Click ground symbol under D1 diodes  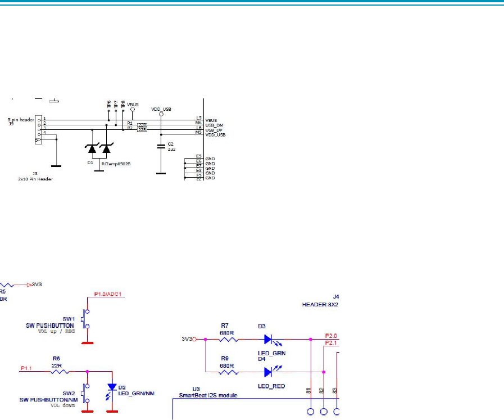[99, 171]
